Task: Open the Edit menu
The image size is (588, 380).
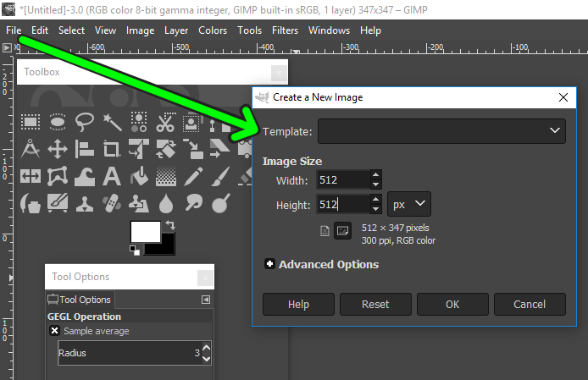Action: (x=40, y=30)
